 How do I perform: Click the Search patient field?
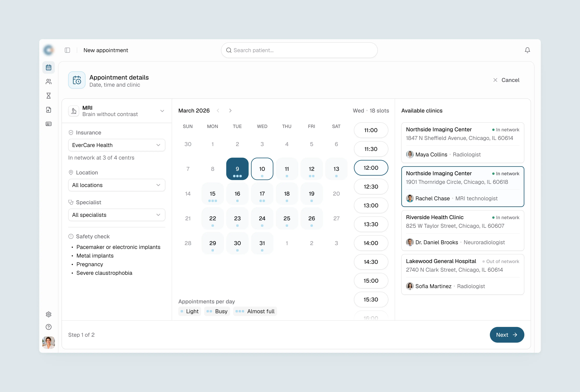[299, 50]
